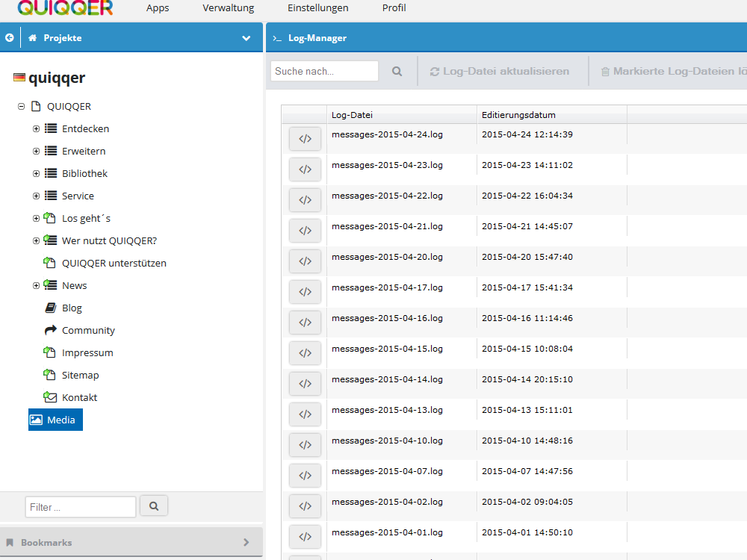Open log viewer for messages-2015-04-23.log

305,169
